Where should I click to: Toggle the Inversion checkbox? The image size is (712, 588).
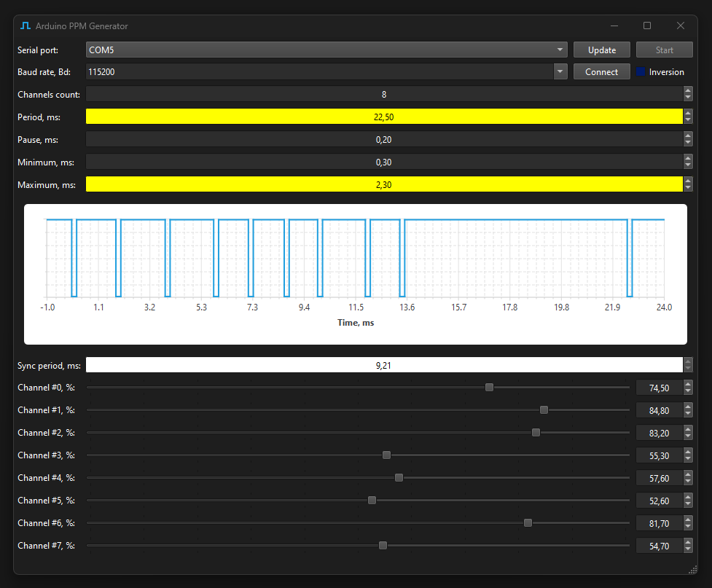[x=641, y=71]
